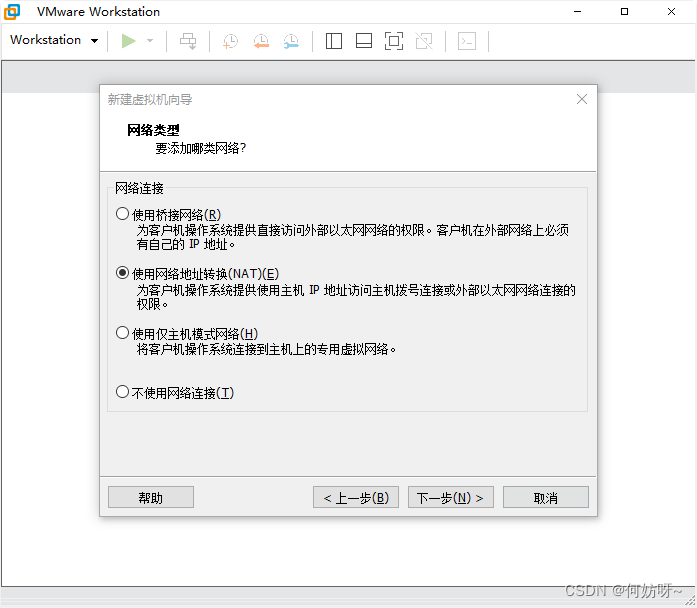The width and height of the screenshot is (697, 608).
Task: Click the window resize grip in the corner
Action: click(690, 601)
